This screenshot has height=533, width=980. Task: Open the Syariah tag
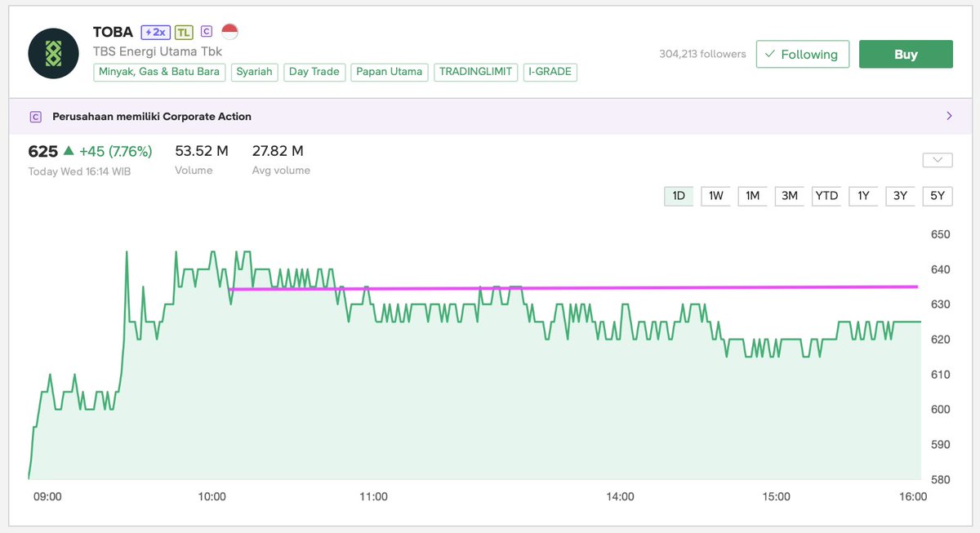(254, 72)
